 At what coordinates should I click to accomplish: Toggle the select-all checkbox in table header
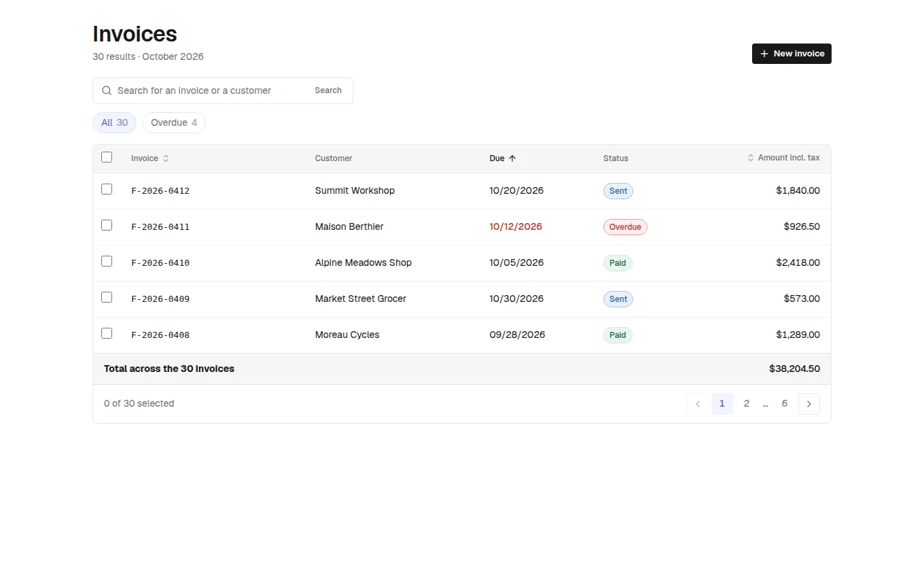coord(107,157)
